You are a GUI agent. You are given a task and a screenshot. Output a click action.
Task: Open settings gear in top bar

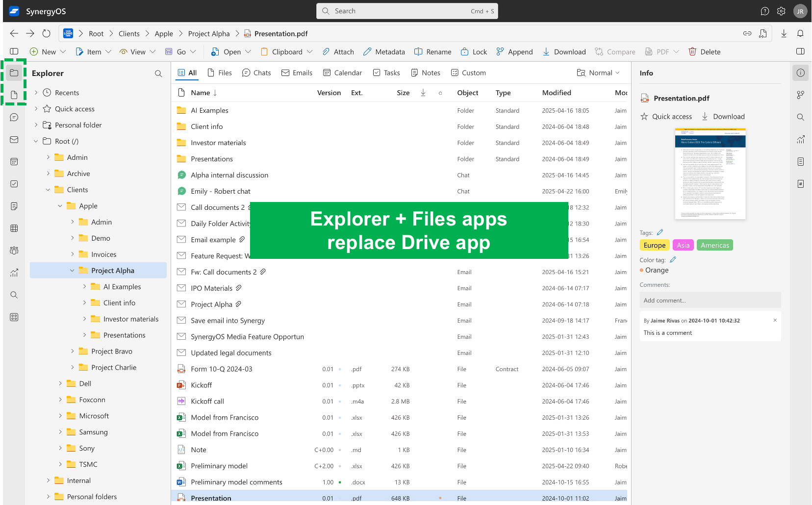point(781,11)
